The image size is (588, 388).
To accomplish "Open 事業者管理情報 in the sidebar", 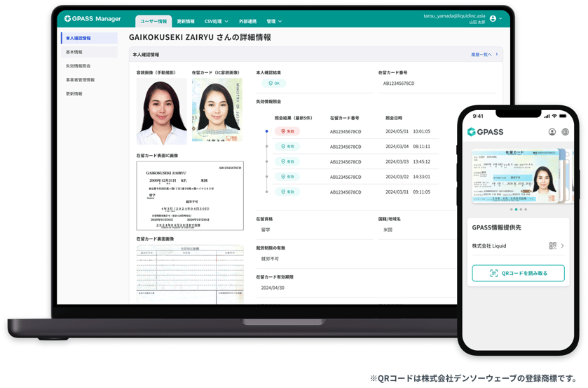I will tap(81, 79).
